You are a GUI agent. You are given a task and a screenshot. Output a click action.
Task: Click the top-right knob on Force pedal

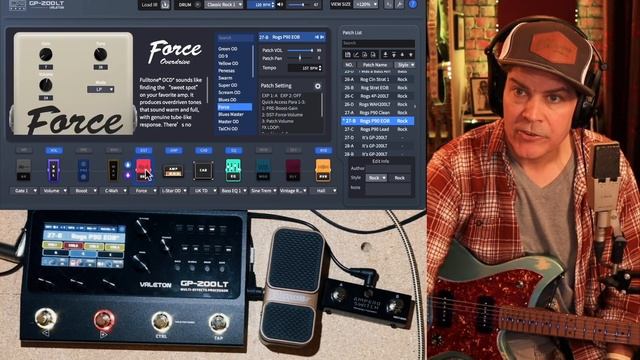tap(100, 54)
